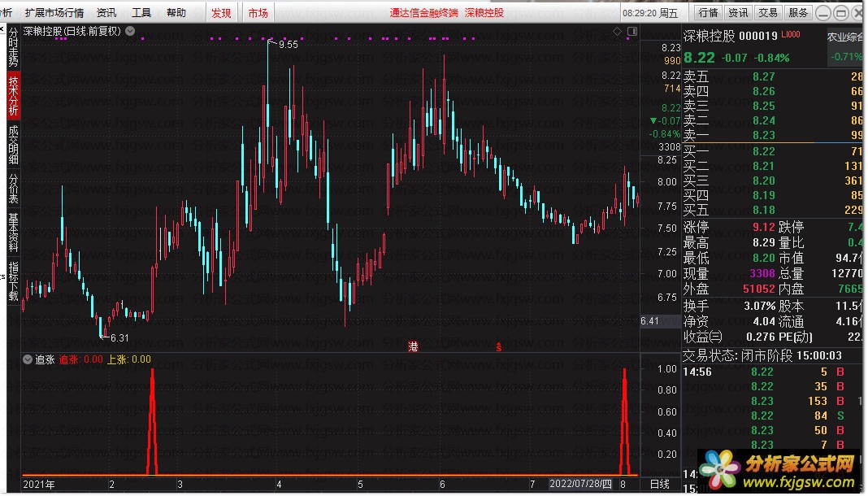This screenshot has width=868, height=496.
Task: Click the 最高 value 8.29
Action: click(x=763, y=242)
